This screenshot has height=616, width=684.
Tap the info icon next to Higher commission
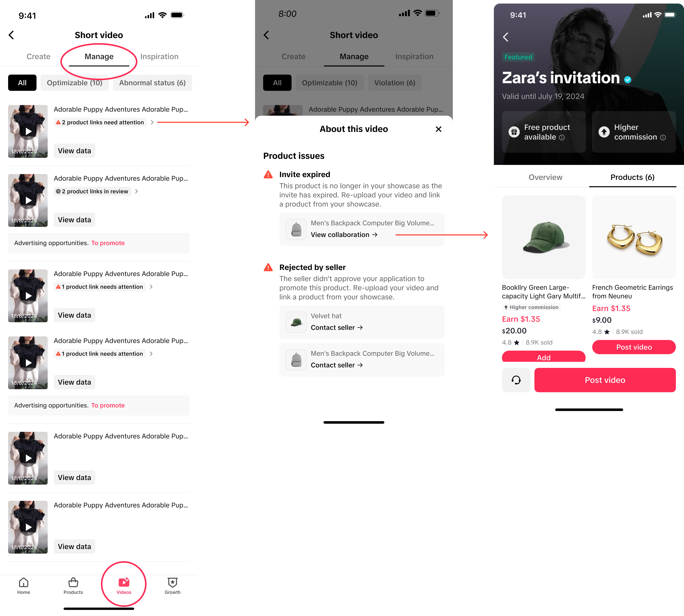tap(663, 138)
